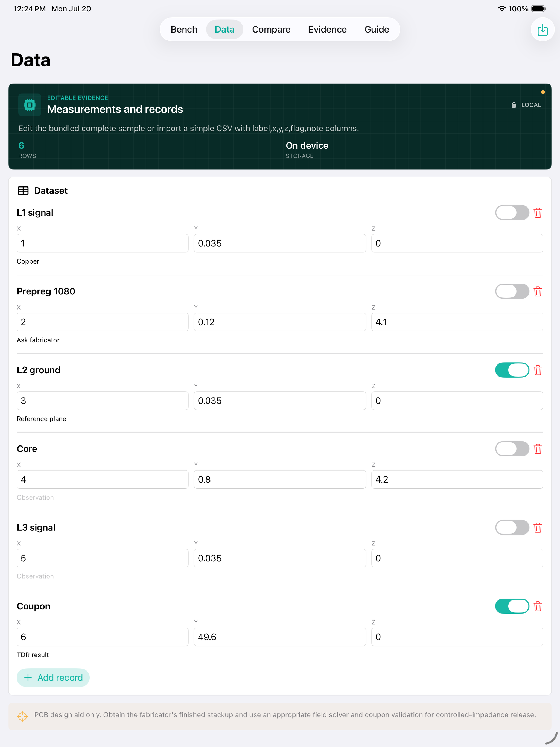The image size is (560, 747).
Task: Tap the On device storage label
Action: (x=307, y=150)
